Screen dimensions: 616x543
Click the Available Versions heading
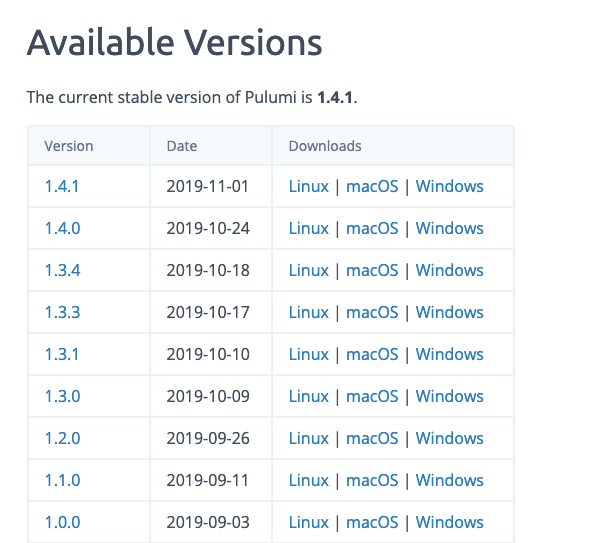[174, 42]
